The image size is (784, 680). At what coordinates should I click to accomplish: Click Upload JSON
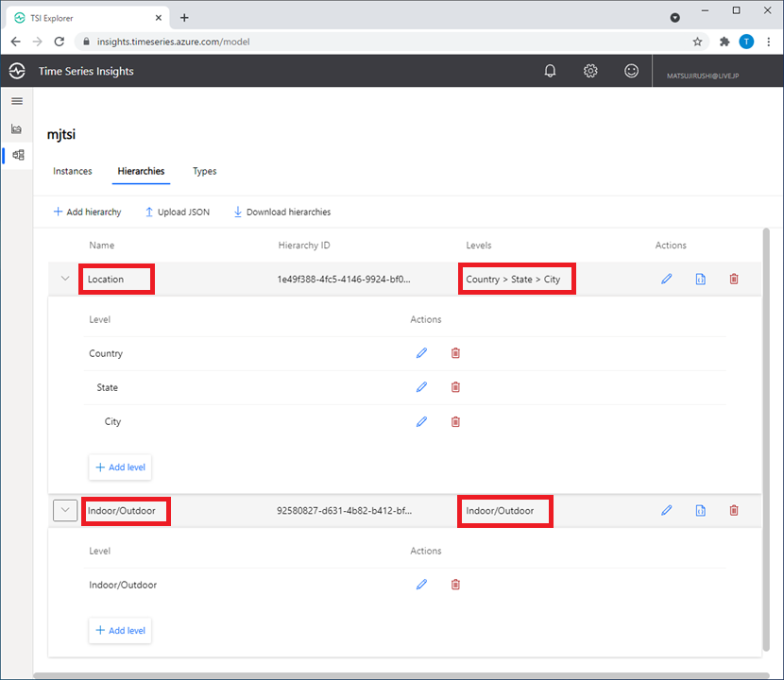[x=178, y=212]
